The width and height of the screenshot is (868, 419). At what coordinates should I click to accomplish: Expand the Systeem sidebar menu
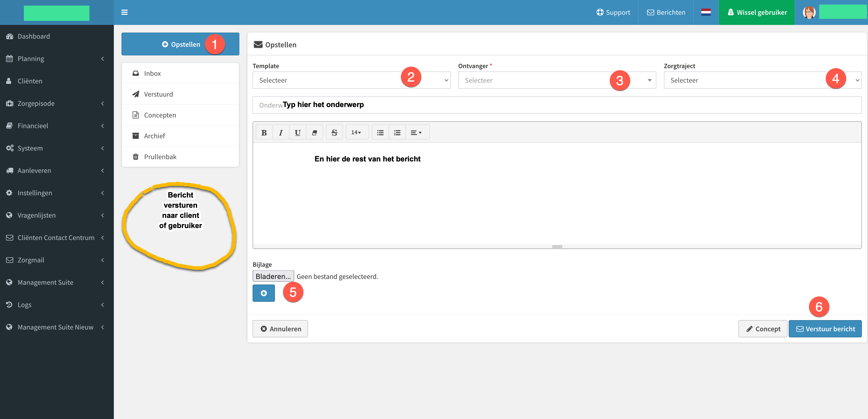(x=57, y=148)
